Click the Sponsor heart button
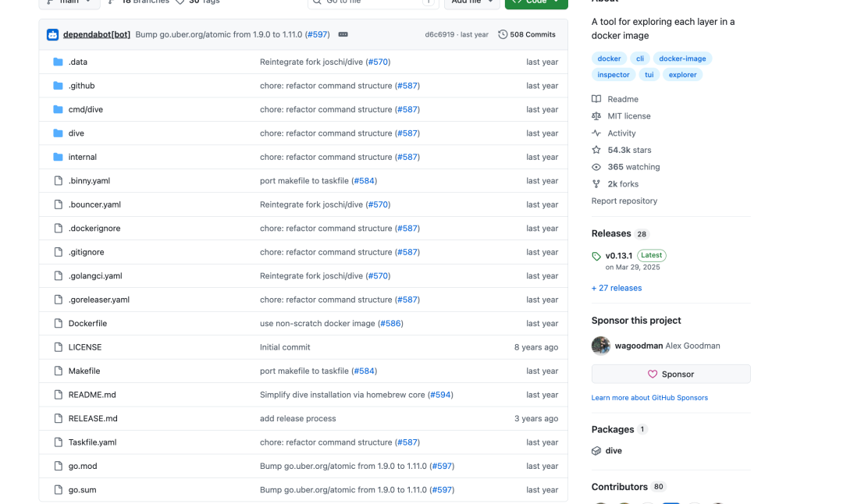This screenshot has height=504, width=843. point(671,374)
